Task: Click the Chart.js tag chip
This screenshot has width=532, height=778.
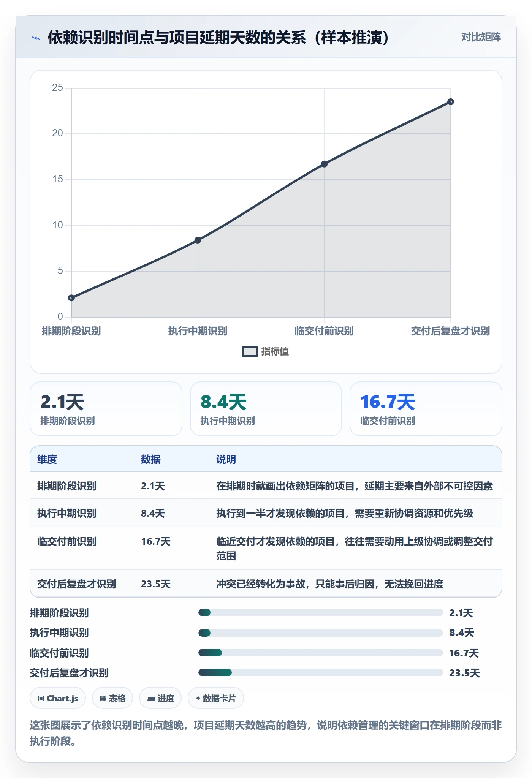Action: (58, 698)
